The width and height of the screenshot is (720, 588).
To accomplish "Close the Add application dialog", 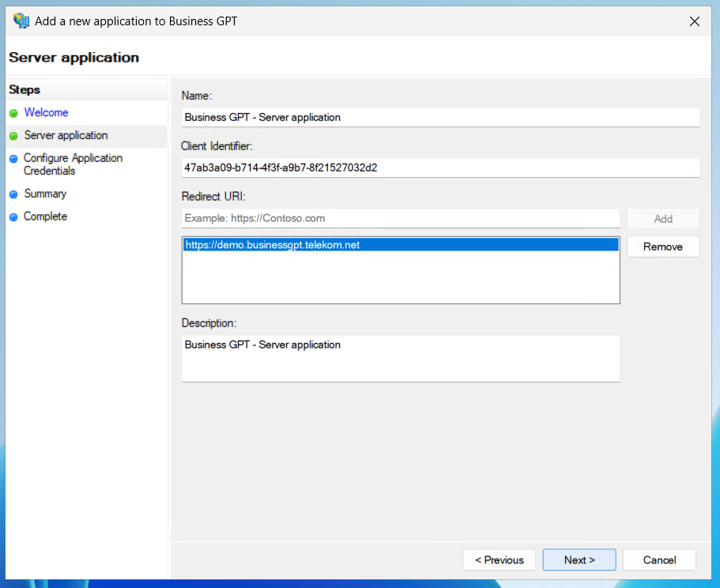I will coord(694,21).
